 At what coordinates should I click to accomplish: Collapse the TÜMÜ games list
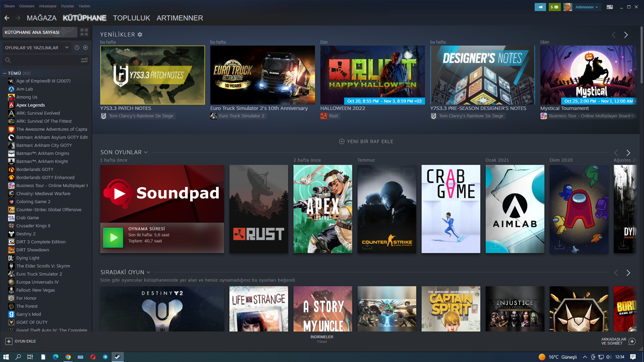click(5, 73)
